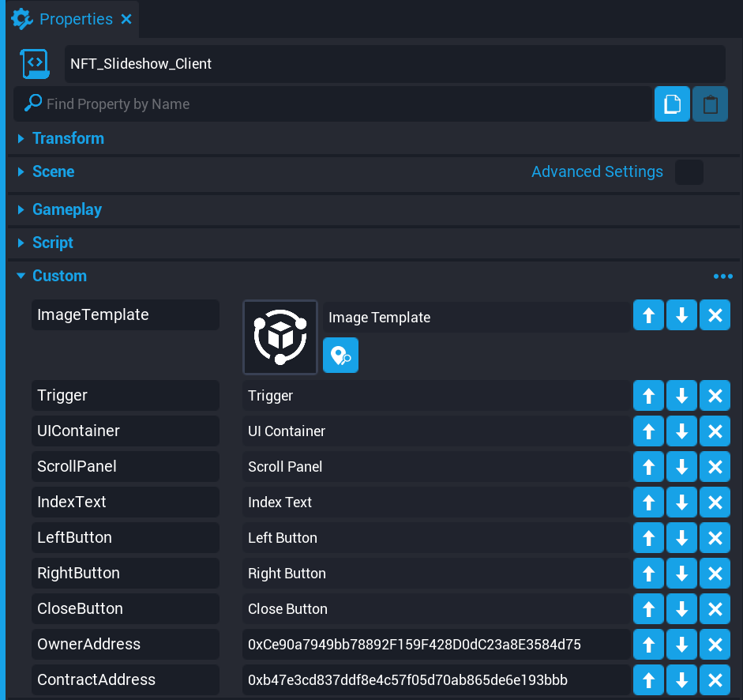Close the Properties tab

(126, 19)
